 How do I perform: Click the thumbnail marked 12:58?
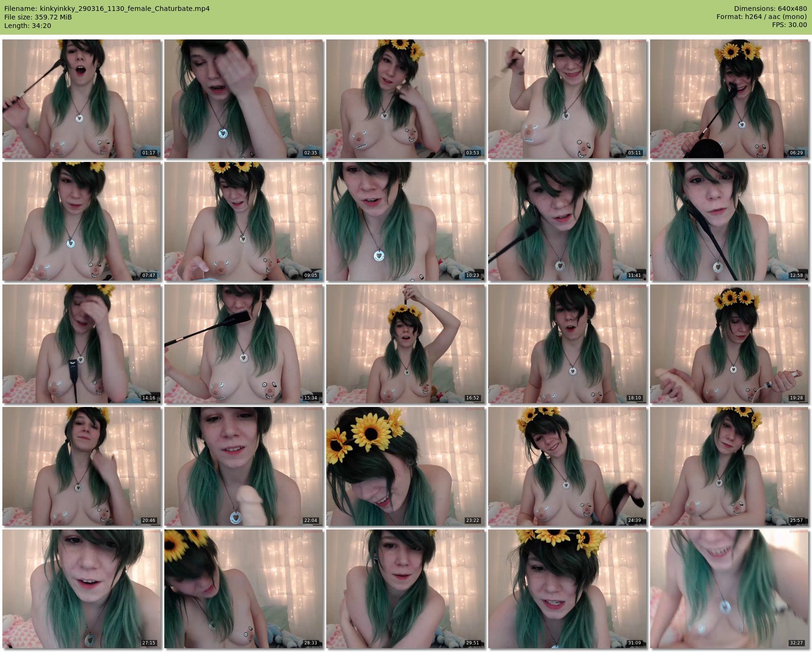pyautogui.click(x=729, y=221)
